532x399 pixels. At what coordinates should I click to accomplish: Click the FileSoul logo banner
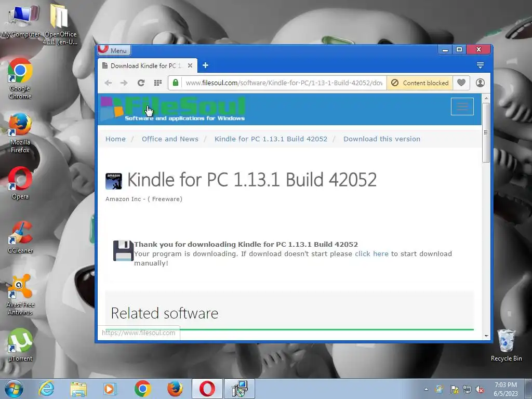(x=173, y=109)
